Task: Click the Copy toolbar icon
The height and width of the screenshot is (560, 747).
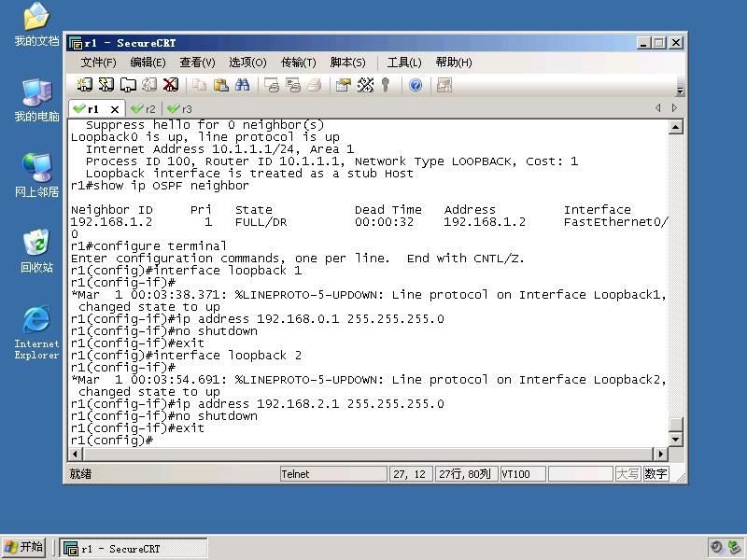Action: [x=199, y=85]
